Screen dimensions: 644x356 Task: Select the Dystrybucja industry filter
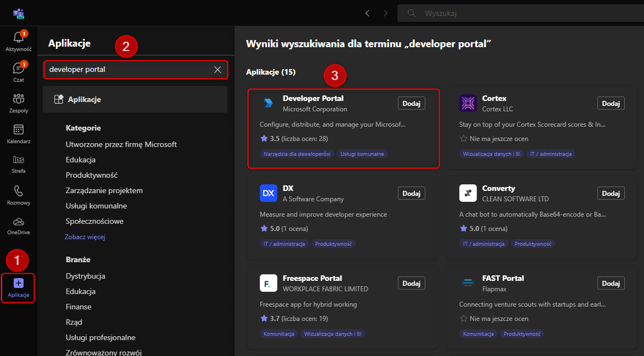86,276
